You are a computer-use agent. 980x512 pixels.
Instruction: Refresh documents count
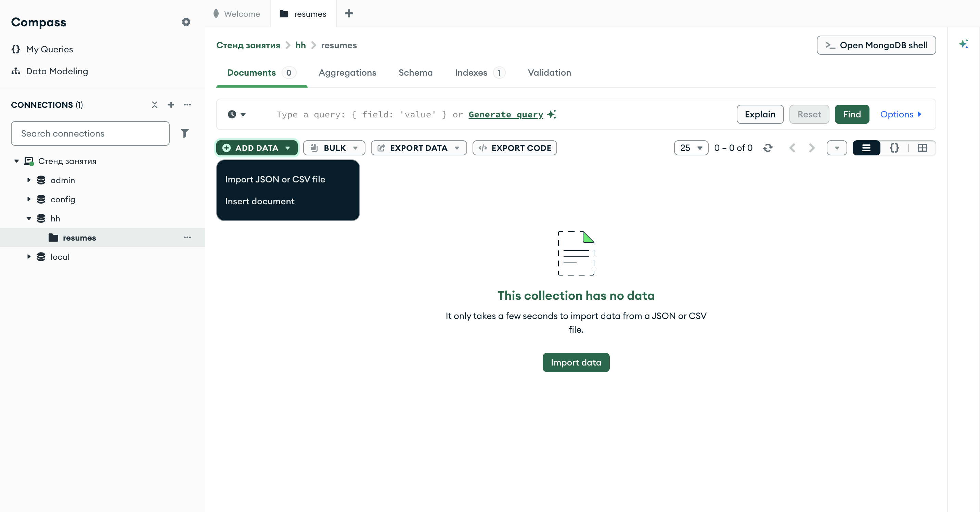768,148
